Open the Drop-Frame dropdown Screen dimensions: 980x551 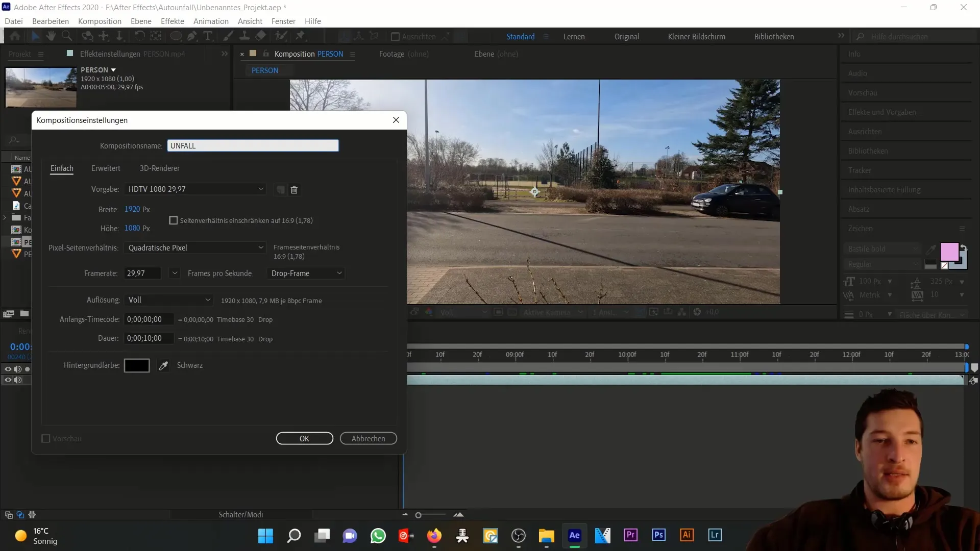[x=306, y=273]
